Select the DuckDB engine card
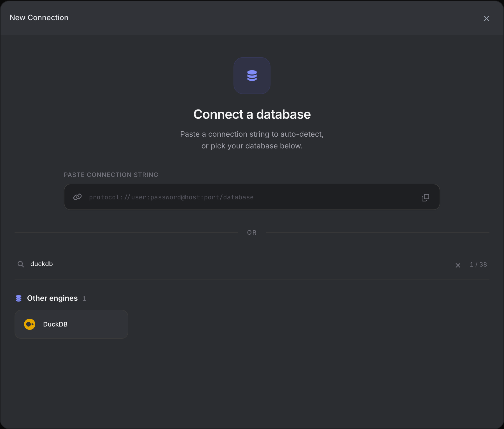Viewport: 504px width, 429px height. click(71, 324)
